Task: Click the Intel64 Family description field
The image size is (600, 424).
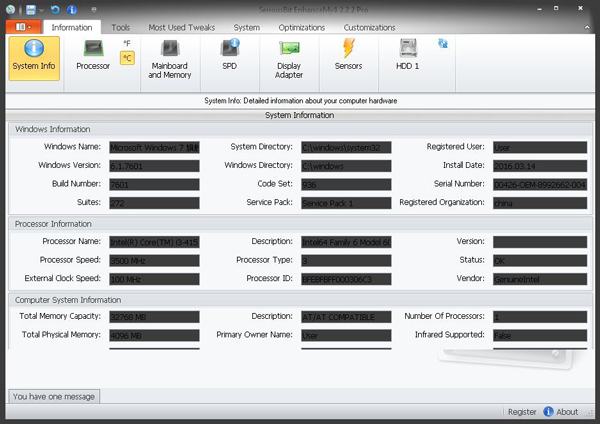Action: 346,242
